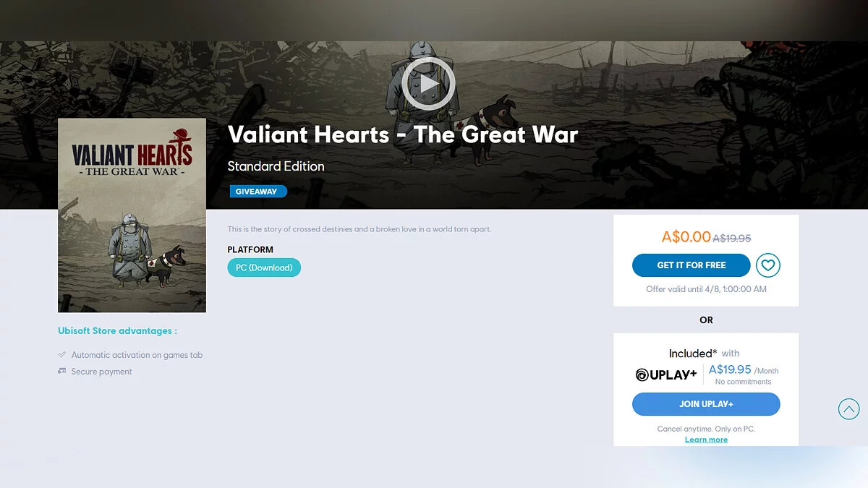Click the GIVEAWAY badge

(x=258, y=192)
